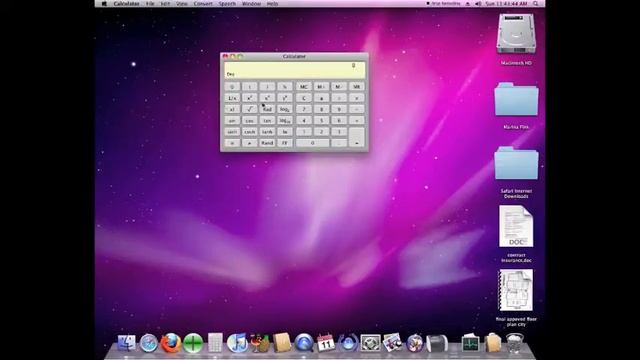Select the Safari Internet Downloads folder

click(x=516, y=163)
